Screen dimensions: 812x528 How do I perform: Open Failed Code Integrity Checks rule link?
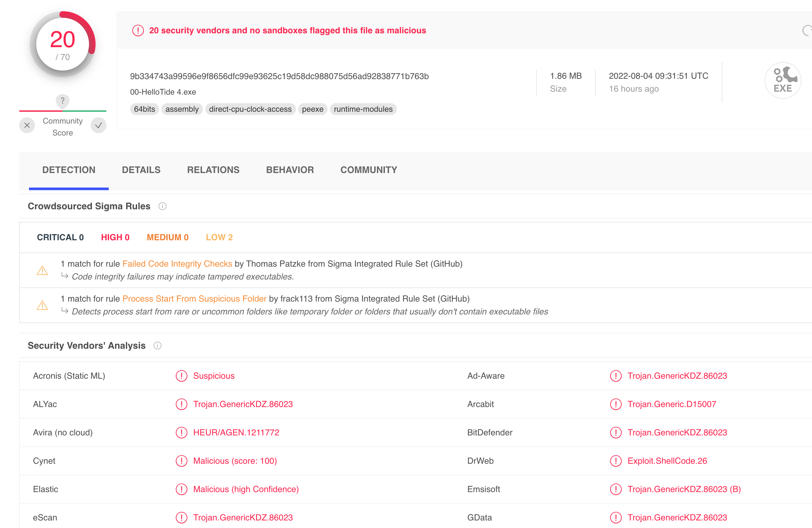pyautogui.click(x=177, y=264)
